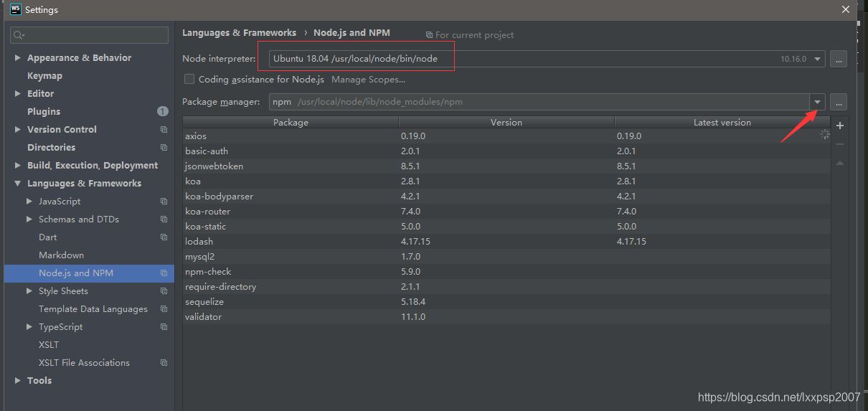The height and width of the screenshot is (411, 868).
Task: Click the project-level icon beside Directories
Action: click(x=164, y=148)
